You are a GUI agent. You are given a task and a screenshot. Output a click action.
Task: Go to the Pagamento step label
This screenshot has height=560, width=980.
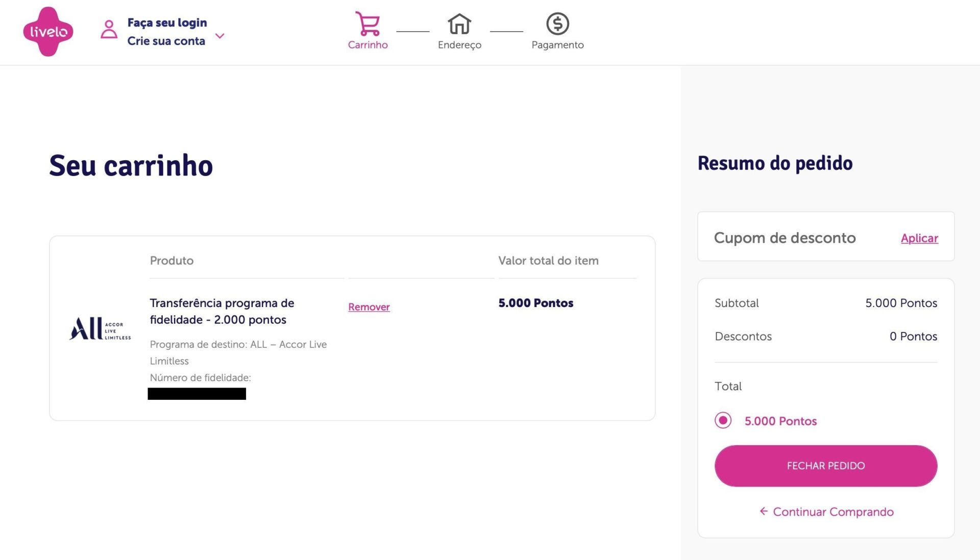click(557, 45)
